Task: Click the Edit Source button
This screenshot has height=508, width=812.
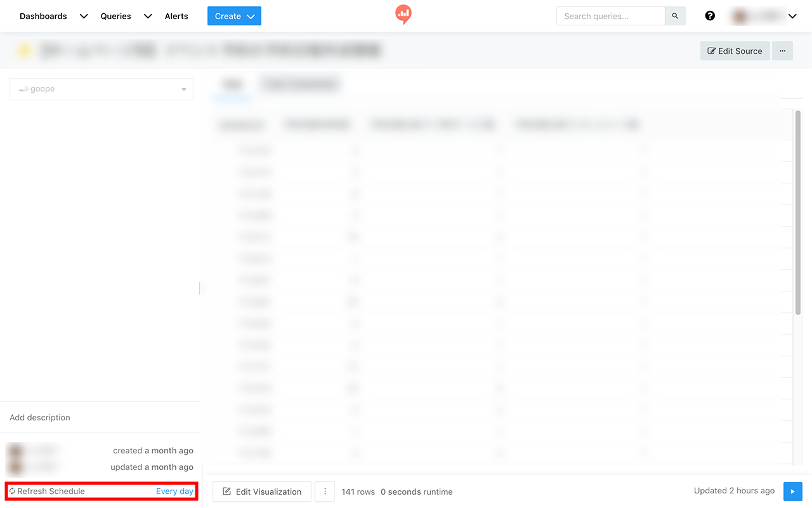Action: [735, 51]
